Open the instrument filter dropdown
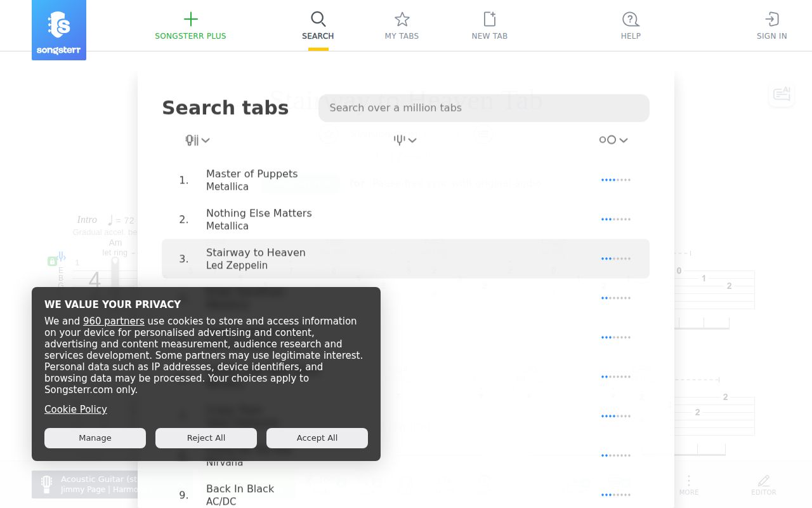The image size is (812, 508). click(197, 140)
